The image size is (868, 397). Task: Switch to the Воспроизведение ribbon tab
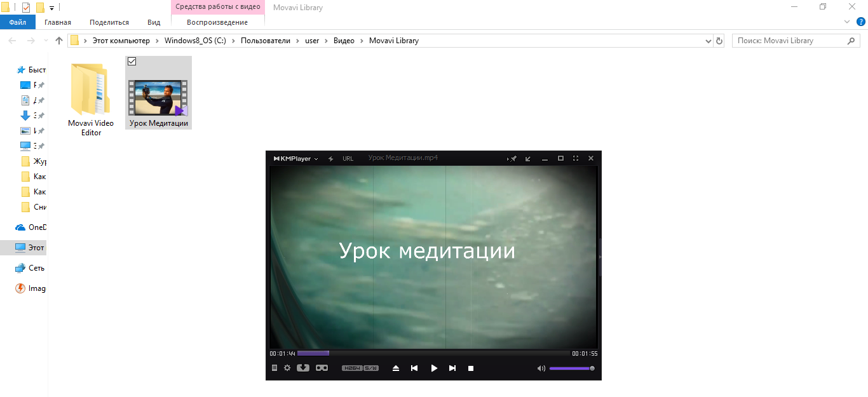[217, 22]
